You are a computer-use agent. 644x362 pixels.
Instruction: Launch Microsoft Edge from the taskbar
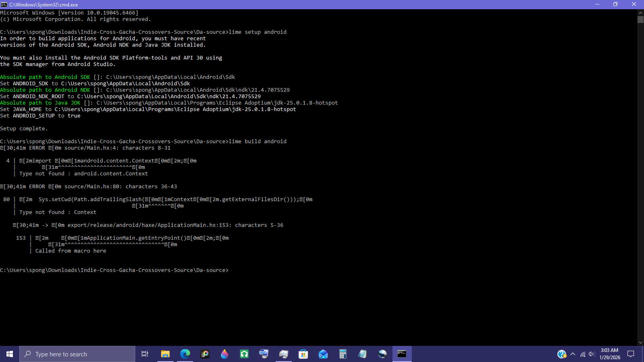[x=185, y=354]
